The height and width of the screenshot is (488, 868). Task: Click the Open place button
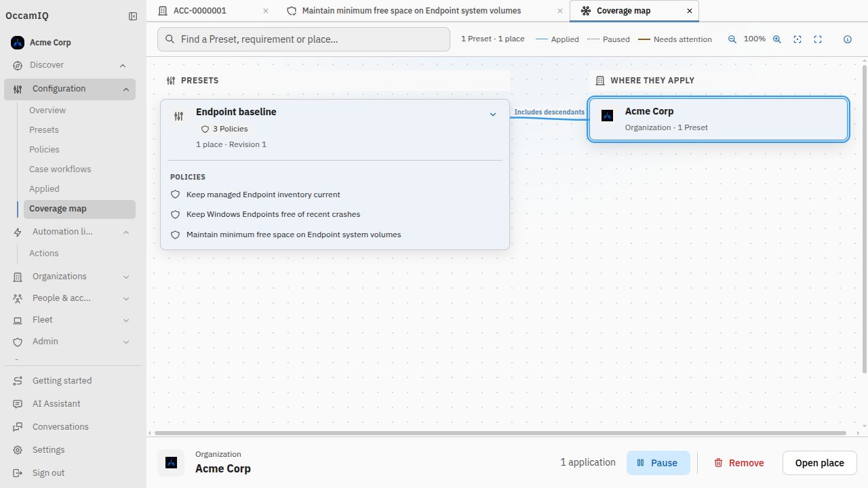click(x=819, y=463)
